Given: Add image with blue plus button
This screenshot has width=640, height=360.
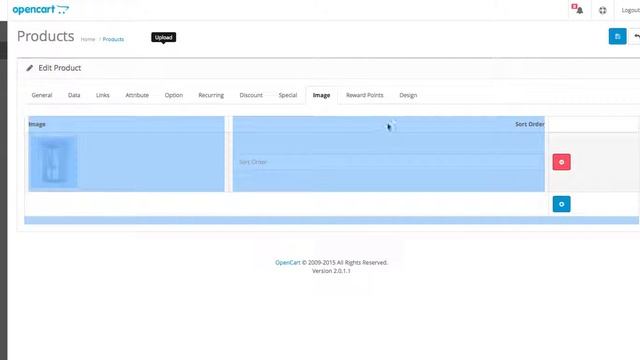Looking at the screenshot, I should pyautogui.click(x=562, y=204).
